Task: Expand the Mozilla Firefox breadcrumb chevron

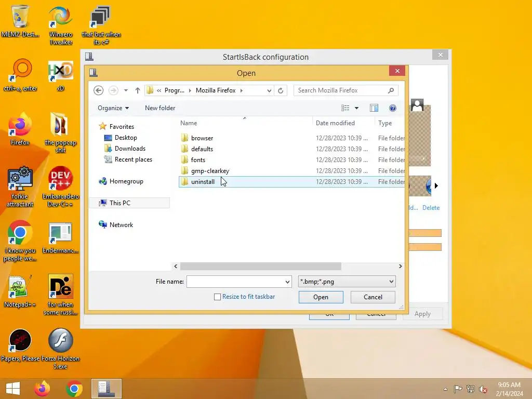Action: tap(242, 90)
